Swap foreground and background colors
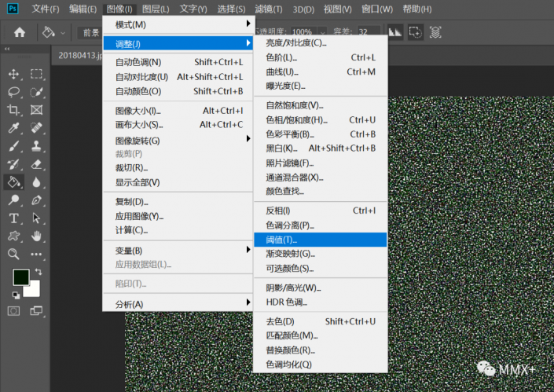Viewport: 554px width, 392px height. point(38,272)
